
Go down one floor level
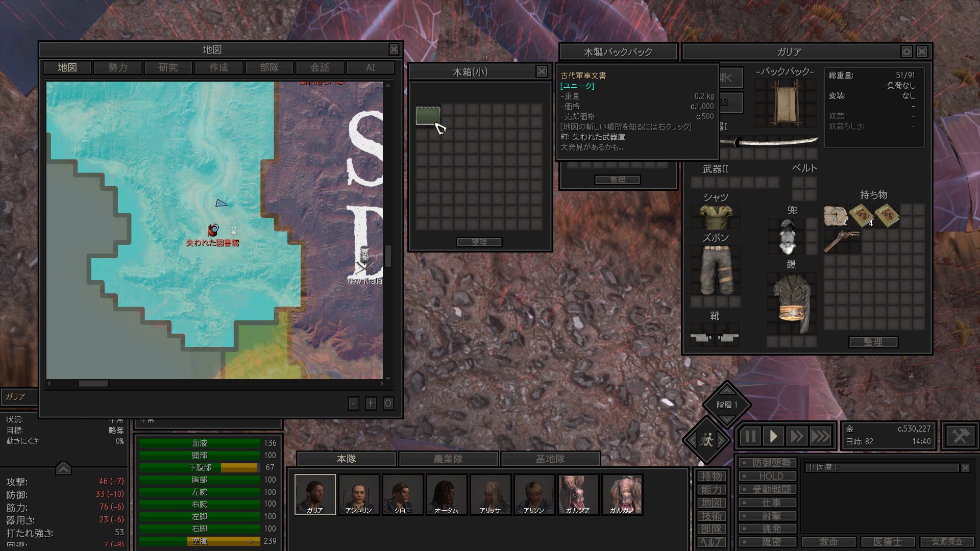[x=727, y=420]
